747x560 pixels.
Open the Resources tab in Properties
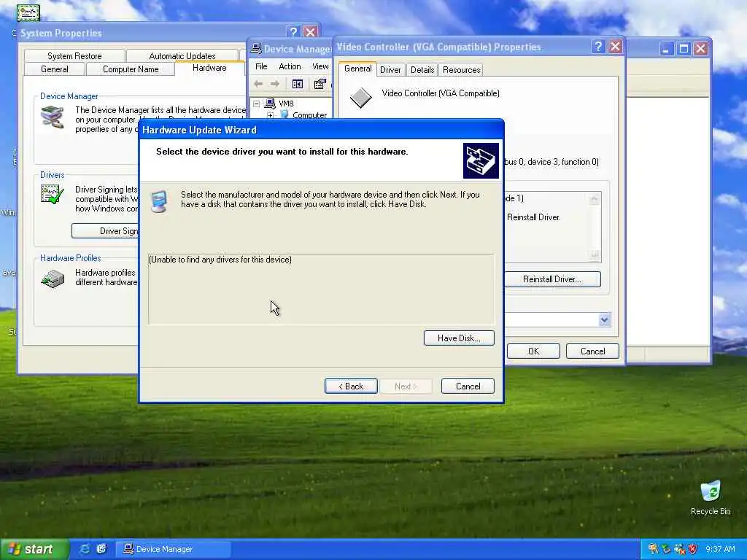pyautogui.click(x=461, y=70)
